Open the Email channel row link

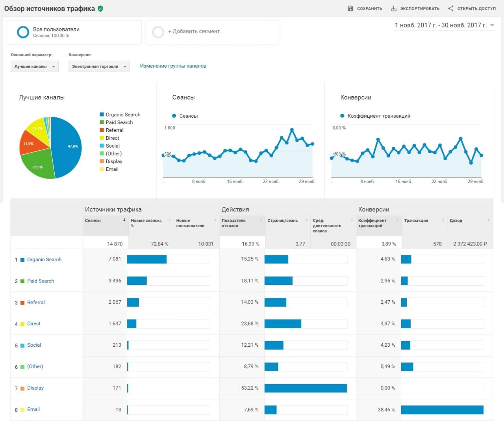pyautogui.click(x=33, y=409)
